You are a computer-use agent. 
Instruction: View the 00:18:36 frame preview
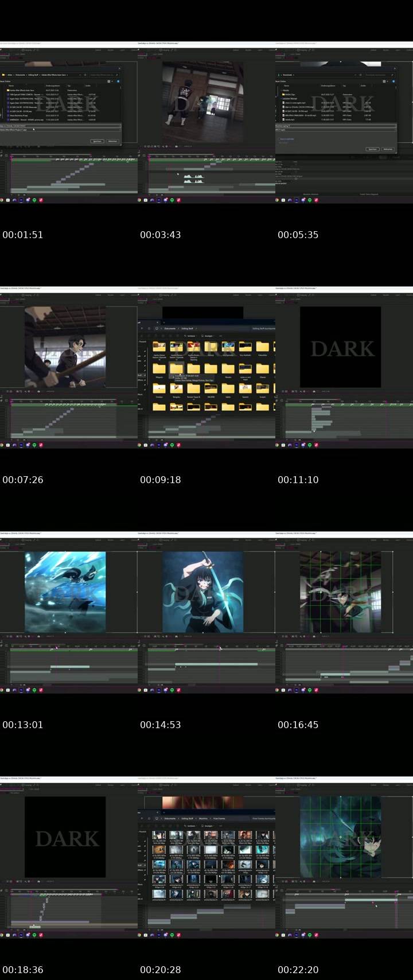(x=69, y=857)
